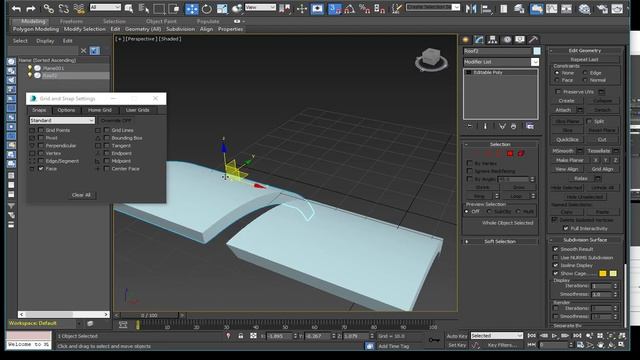Click the Unlink Selection icon

(x=64, y=9)
